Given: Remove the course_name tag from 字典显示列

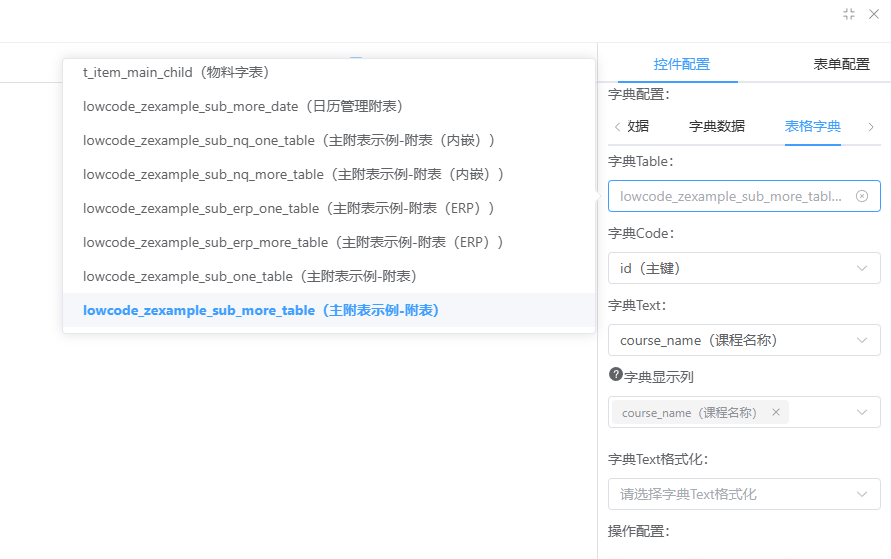Looking at the screenshot, I should [776, 412].
